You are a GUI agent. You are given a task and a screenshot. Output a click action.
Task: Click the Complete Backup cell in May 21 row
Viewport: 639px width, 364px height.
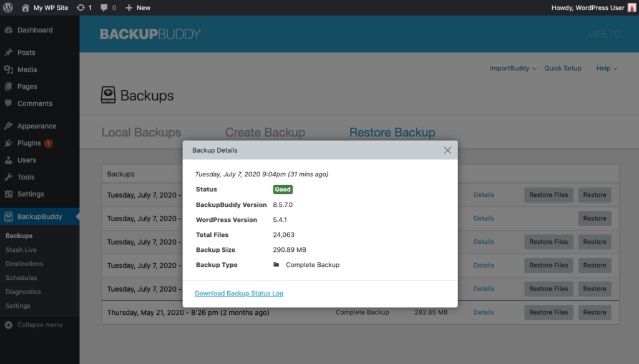(363, 312)
